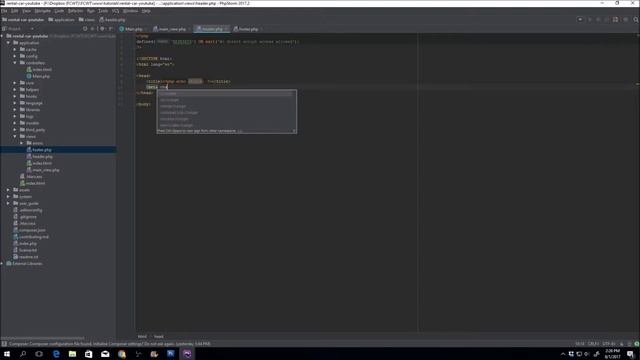This screenshot has width=640, height=360.
Task: Select footer.php in the project tree
Action: (42, 150)
